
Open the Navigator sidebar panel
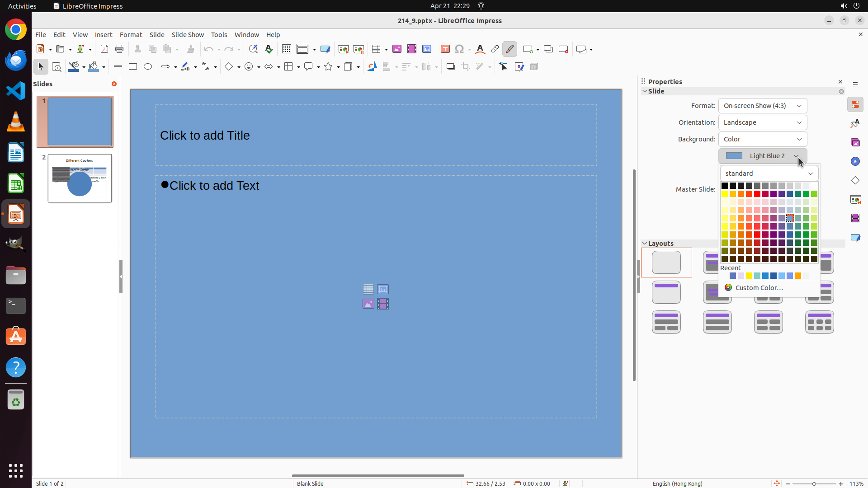pyautogui.click(x=855, y=162)
